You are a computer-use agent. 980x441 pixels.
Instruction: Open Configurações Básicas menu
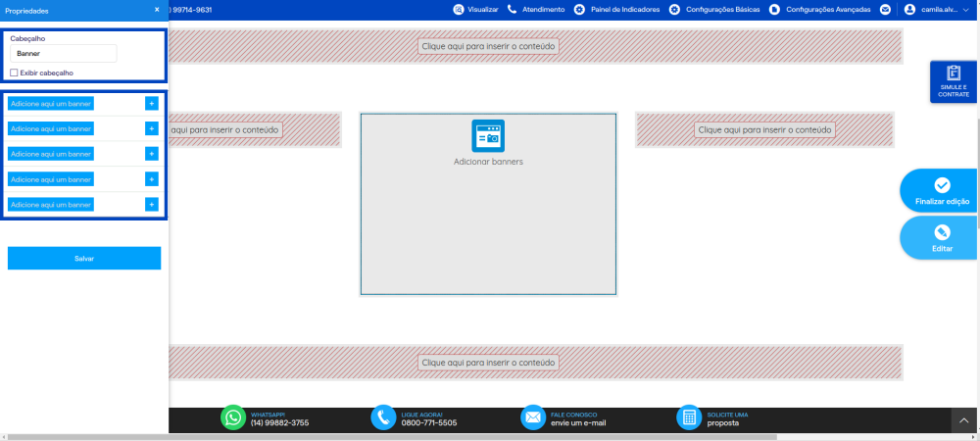point(714,10)
